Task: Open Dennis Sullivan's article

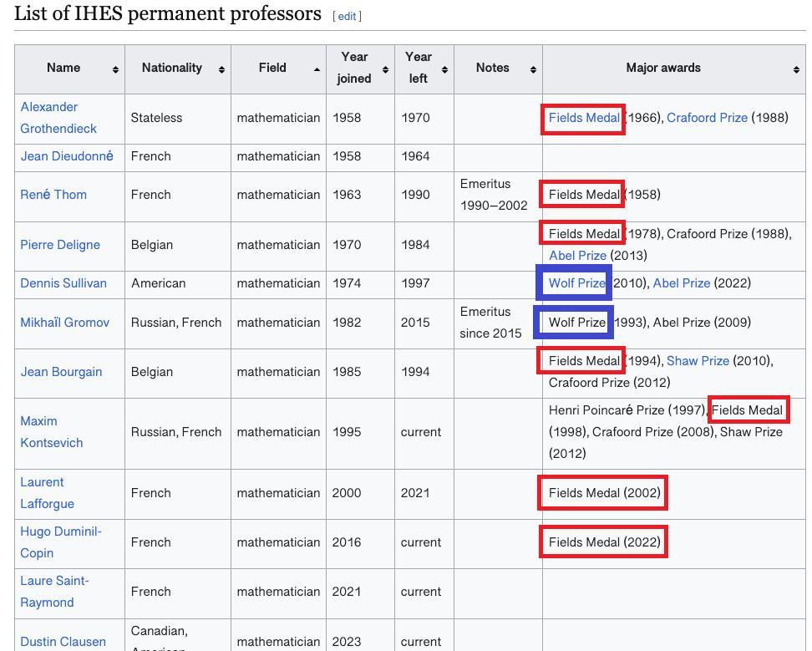Action: 63,283
